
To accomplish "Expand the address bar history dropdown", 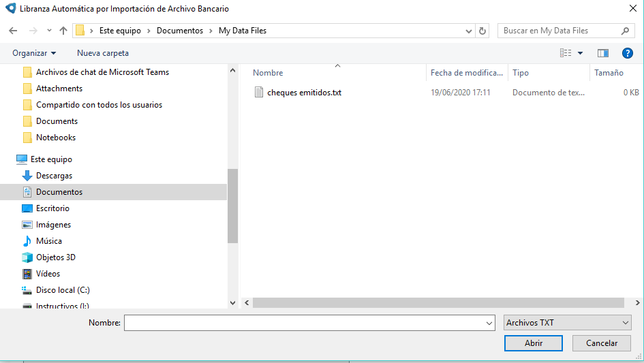I will (469, 31).
